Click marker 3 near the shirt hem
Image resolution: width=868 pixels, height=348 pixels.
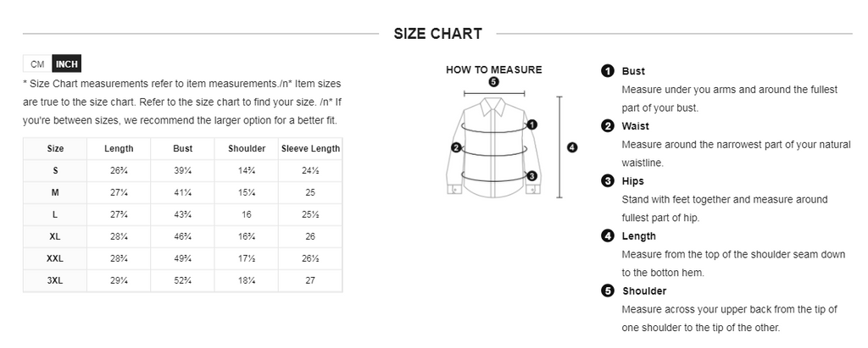[532, 176]
